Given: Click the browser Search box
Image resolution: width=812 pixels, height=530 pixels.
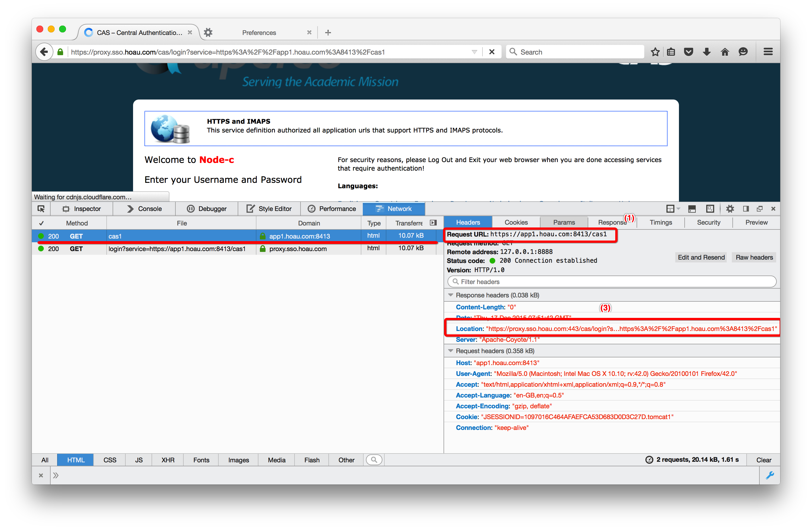Looking at the screenshot, I should click(x=575, y=52).
